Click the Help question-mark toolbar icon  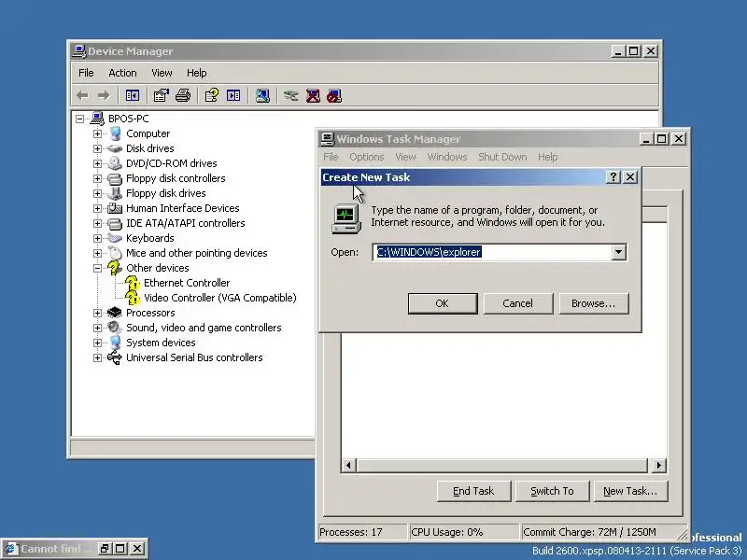[x=212, y=96]
